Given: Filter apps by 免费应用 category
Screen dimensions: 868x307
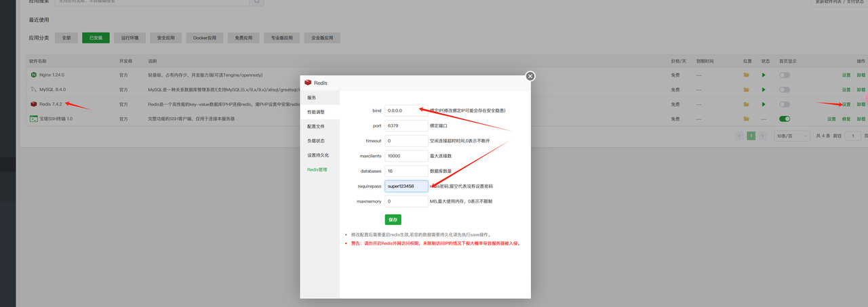Looking at the screenshot, I should 243,38.
